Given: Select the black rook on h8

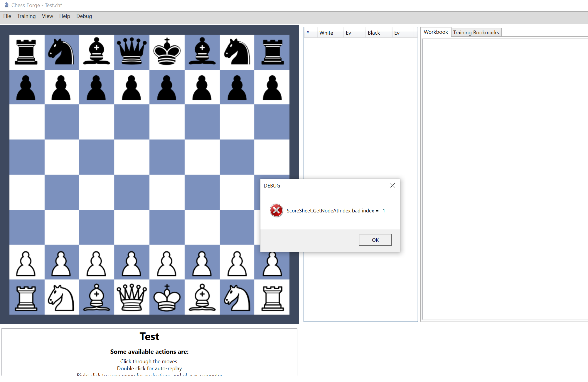Looking at the screenshot, I should (272, 52).
